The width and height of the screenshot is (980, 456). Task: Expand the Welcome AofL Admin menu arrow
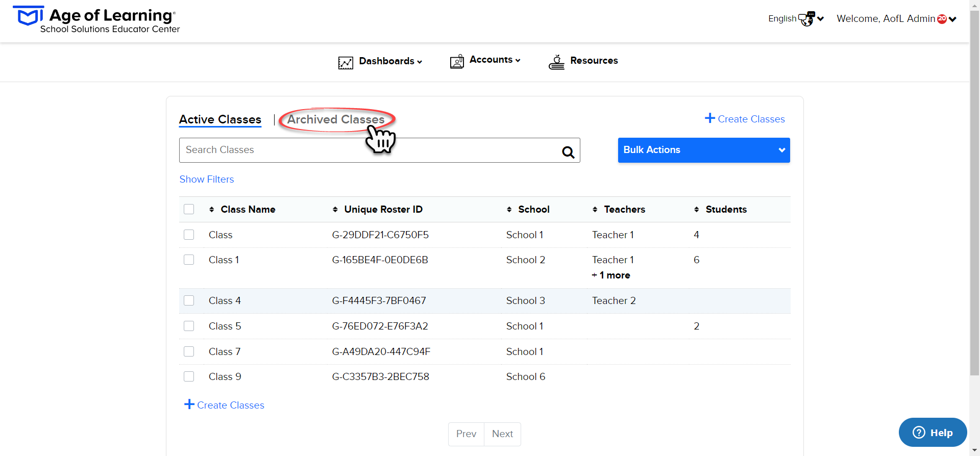coord(952,19)
